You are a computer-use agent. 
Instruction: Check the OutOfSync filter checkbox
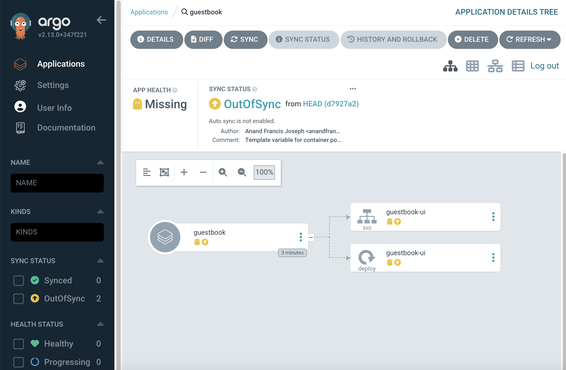click(x=18, y=299)
